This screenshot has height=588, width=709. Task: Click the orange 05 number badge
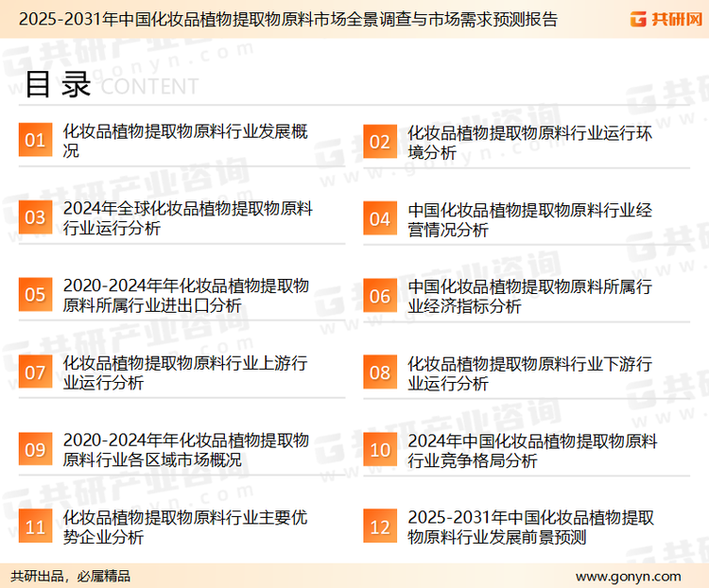click(x=35, y=294)
